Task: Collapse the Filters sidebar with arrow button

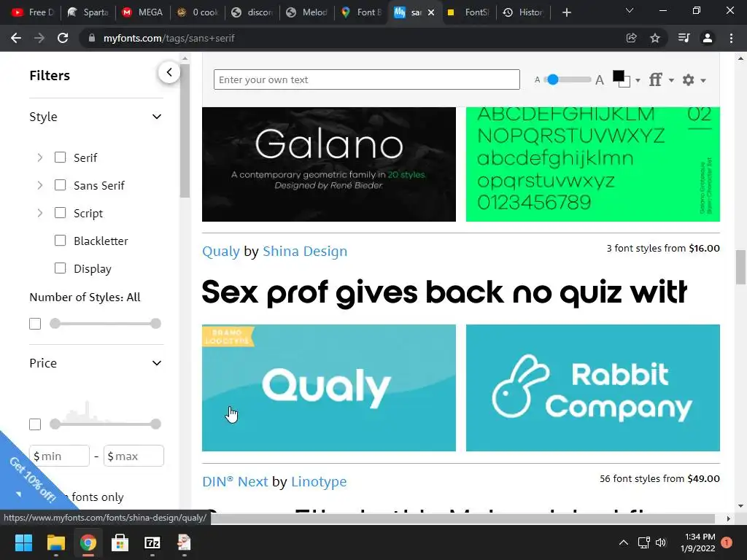Action: click(x=169, y=72)
